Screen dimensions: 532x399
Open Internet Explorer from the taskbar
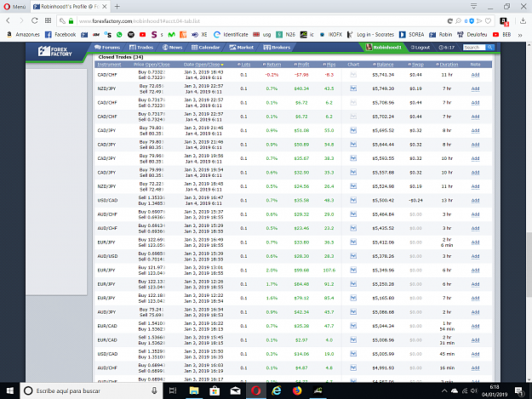(277, 390)
